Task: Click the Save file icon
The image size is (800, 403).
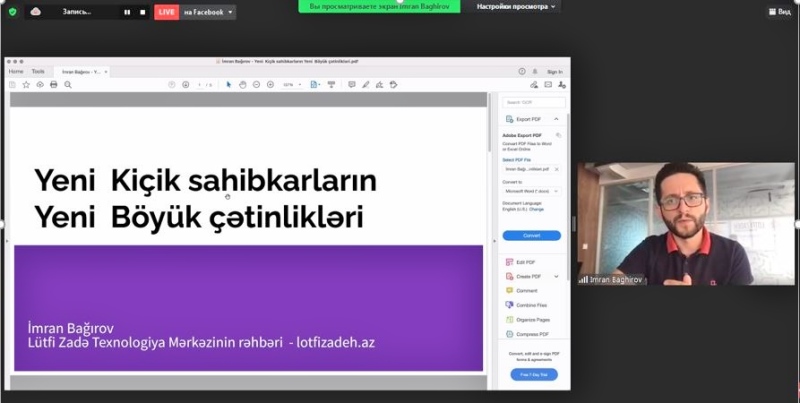Action: pos(12,85)
